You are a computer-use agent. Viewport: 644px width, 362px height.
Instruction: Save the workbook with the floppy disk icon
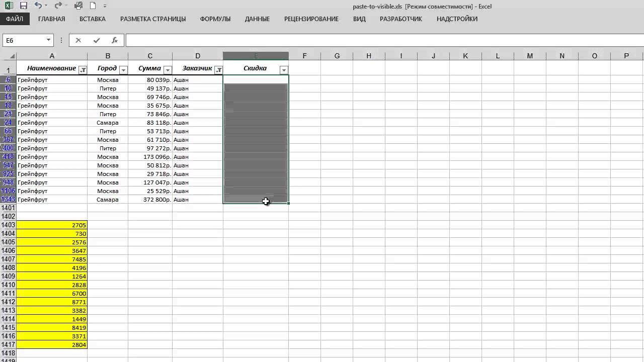tap(23, 6)
